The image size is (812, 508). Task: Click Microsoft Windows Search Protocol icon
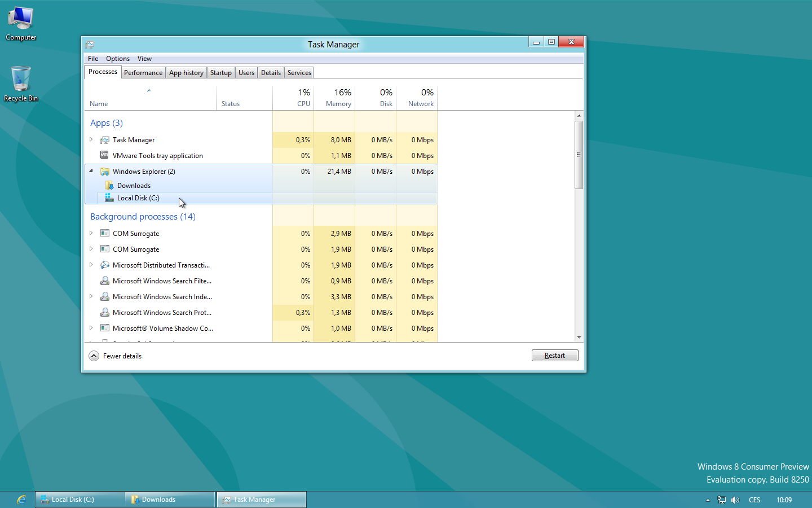tap(104, 312)
